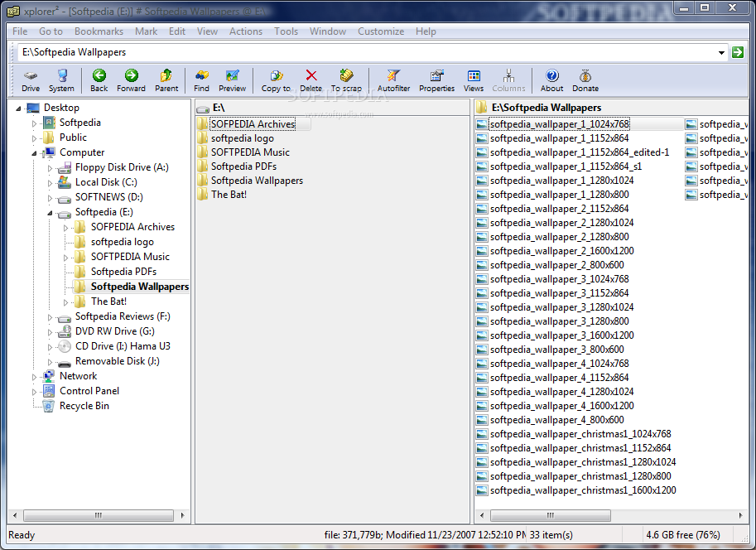Collapse the Softpedia (E:) drive node
The height and width of the screenshot is (550, 756).
51,213
